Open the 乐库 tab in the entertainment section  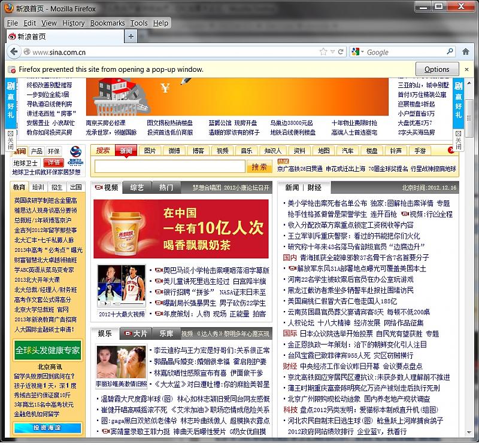click(x=166, y=334)
